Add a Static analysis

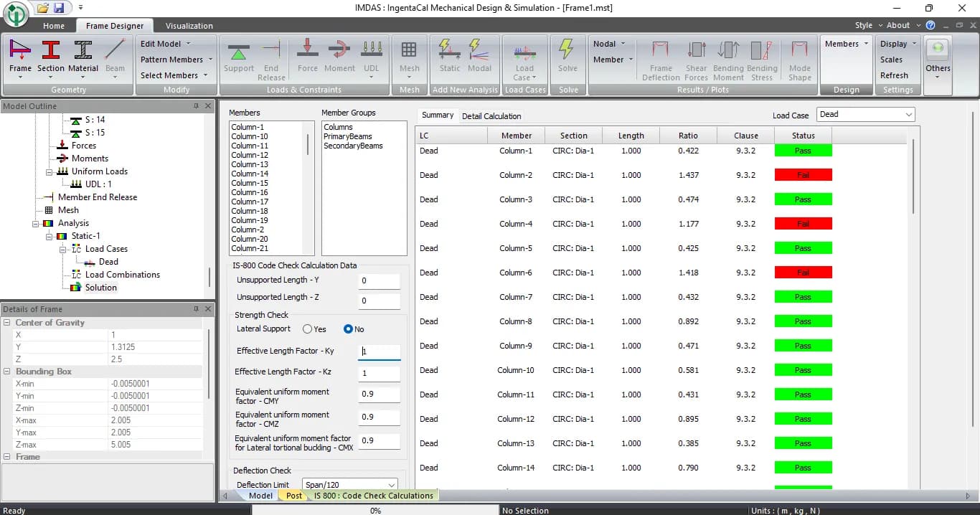click(449, 57)
